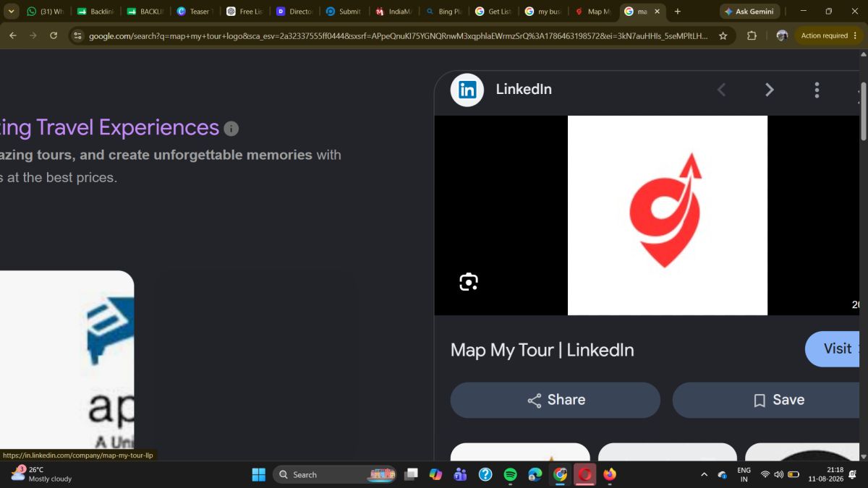Open Opera browser from taskbar
Viewport: 868px width, 488px height.
[x=584, y=474]
